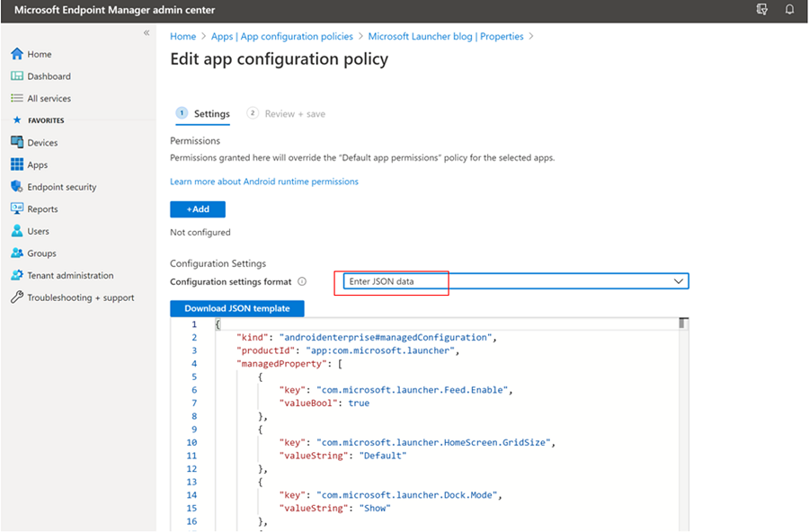Click the Groups people icon
Image resolution: width=809 pixels, height=532 pixels.
point(17,253)
